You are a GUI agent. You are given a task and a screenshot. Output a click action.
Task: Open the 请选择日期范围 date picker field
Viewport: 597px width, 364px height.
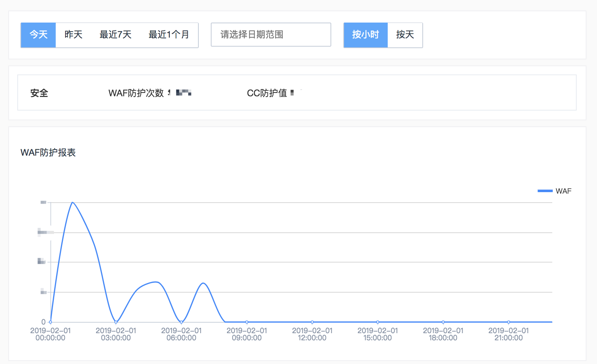click(271, 35)
